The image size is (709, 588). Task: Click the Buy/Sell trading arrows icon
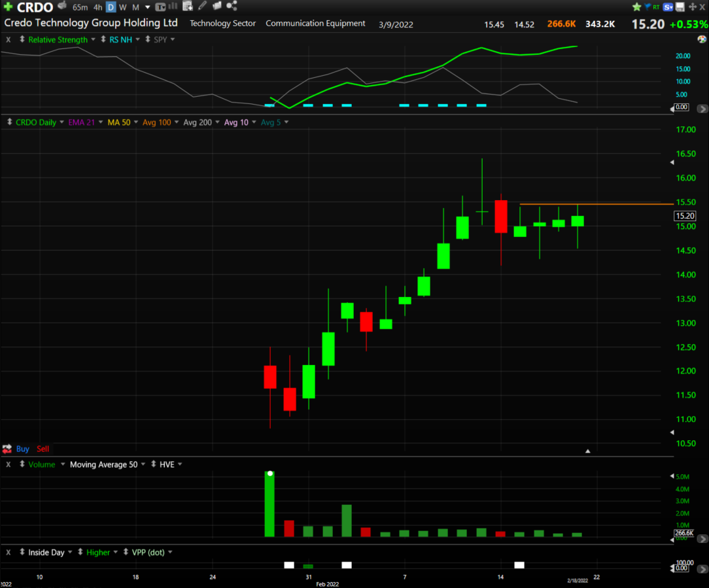pos(7,449)
